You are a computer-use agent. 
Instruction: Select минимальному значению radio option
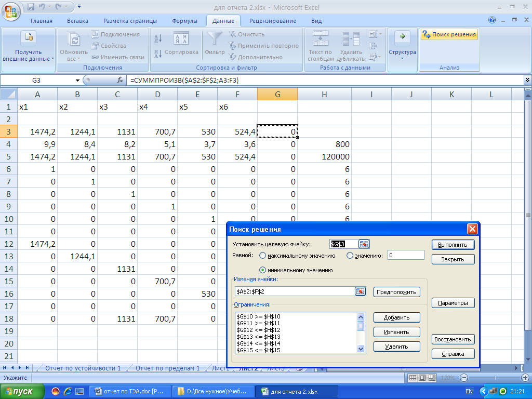coord(262,270)
